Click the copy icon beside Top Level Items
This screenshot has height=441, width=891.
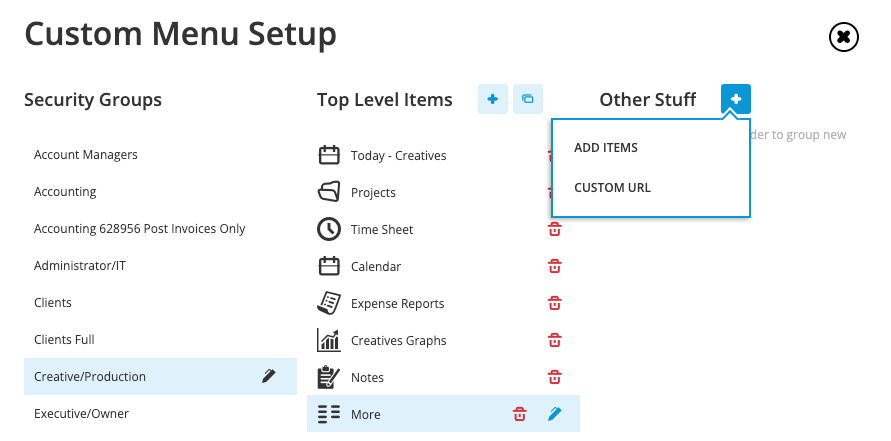tap(528, 99)
